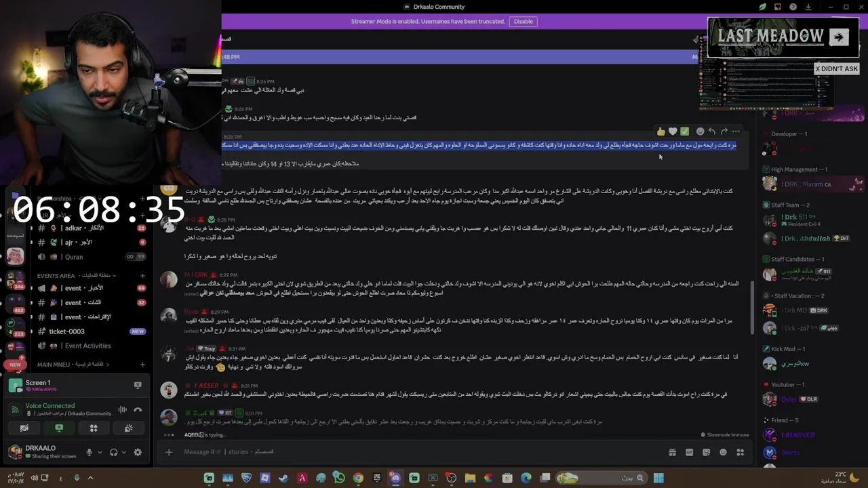The image size is (868, 488).
Task: Open Windows Start menu
Action: pyautogui.click(x=658, y=478)
